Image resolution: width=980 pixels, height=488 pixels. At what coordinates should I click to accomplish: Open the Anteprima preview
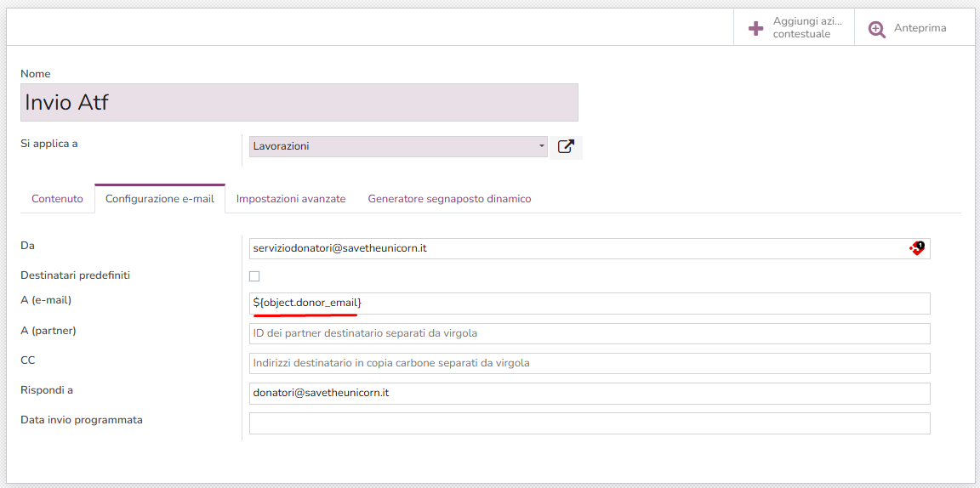point(919,28)
